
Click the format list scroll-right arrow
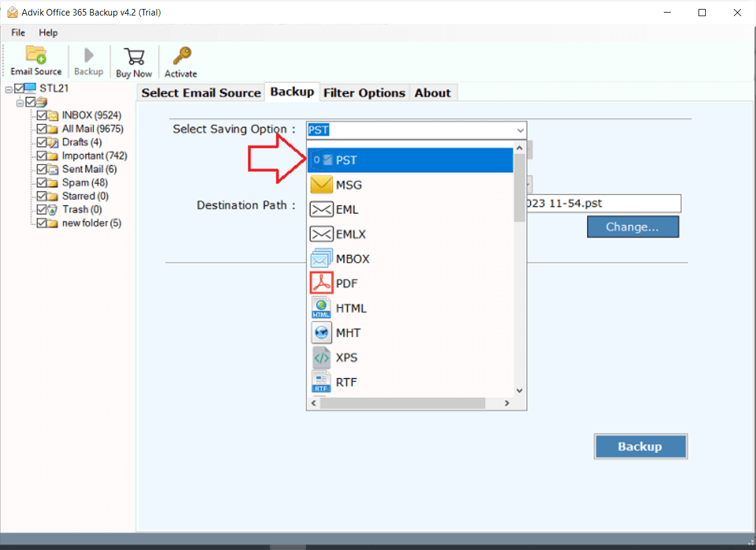pos(507,403)
